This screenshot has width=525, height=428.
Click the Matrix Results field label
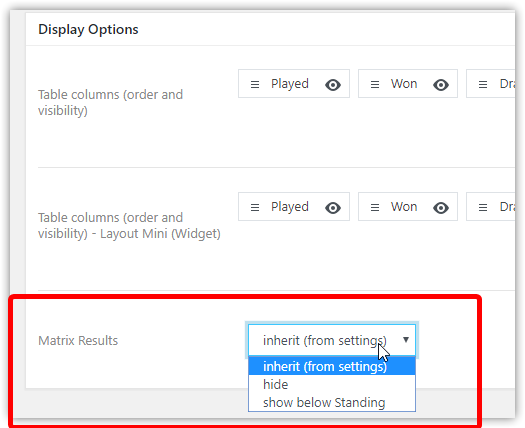click(x=78, y=341)
